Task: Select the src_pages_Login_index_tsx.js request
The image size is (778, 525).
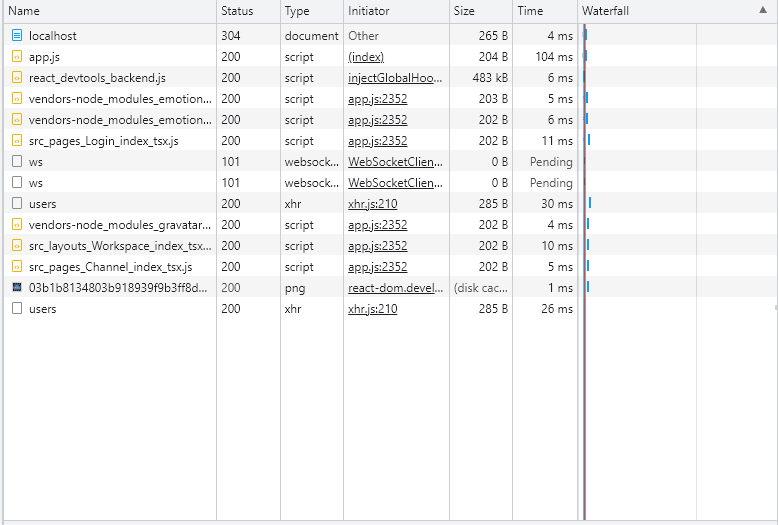Action: [x=104, y=141]
